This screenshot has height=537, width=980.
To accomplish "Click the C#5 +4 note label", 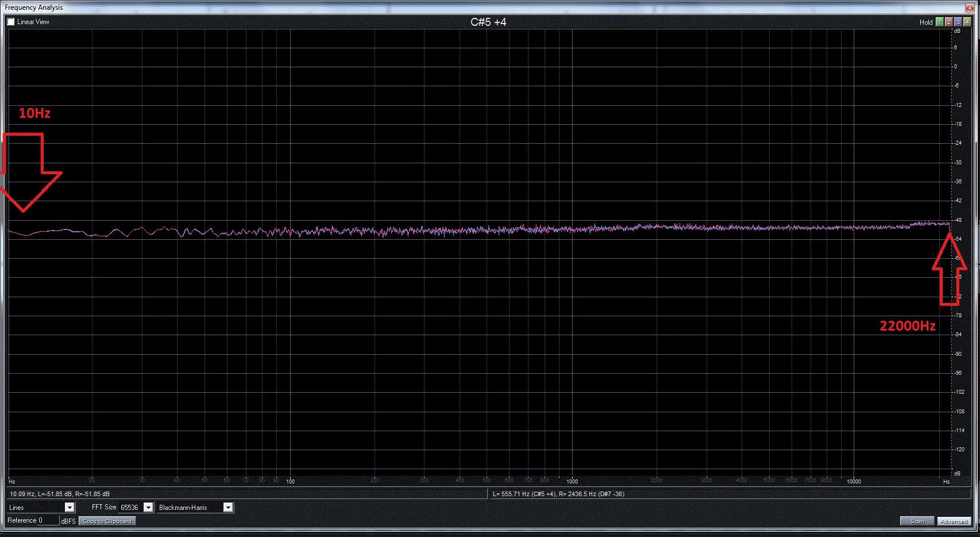I will pos(488,22).
